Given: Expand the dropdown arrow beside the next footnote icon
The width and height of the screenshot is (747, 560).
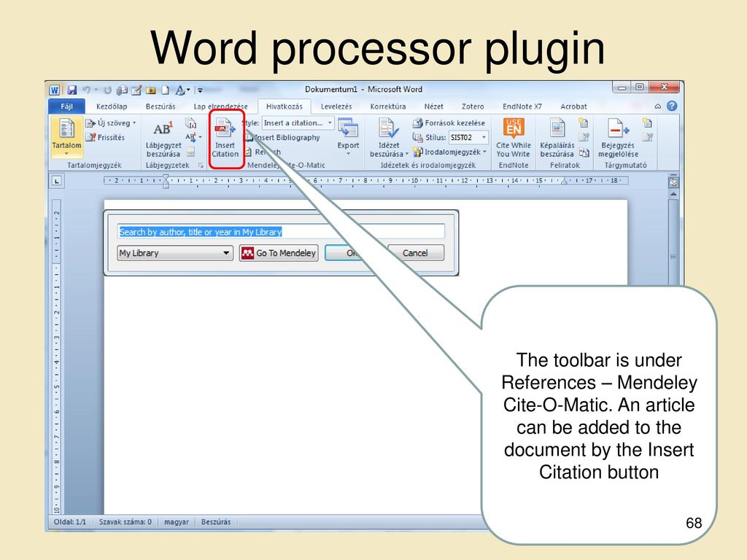Looking at the screenshot, I should click(200, 137).
